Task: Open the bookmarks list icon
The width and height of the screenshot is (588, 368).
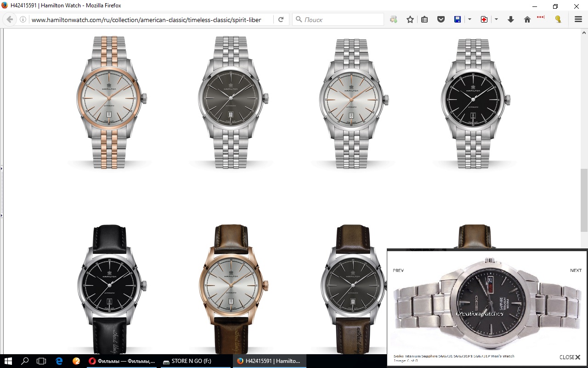Action: coord(424,19)
